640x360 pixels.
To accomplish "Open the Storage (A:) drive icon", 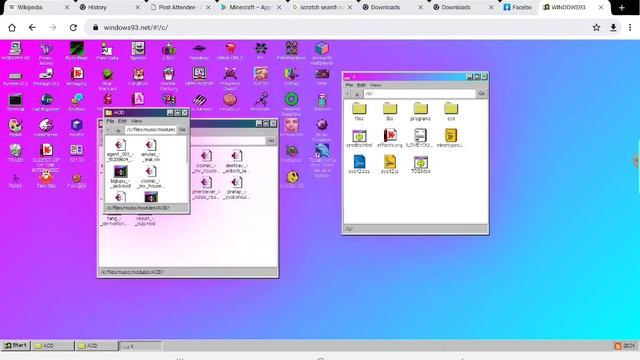I will click(46, 77).
